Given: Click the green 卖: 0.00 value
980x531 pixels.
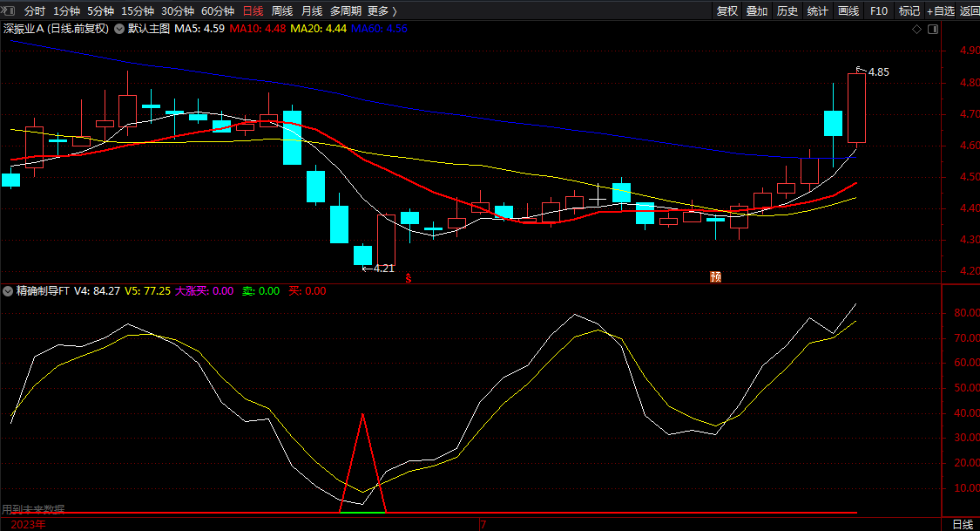Looking at the screenshot, I should [260, 291].
